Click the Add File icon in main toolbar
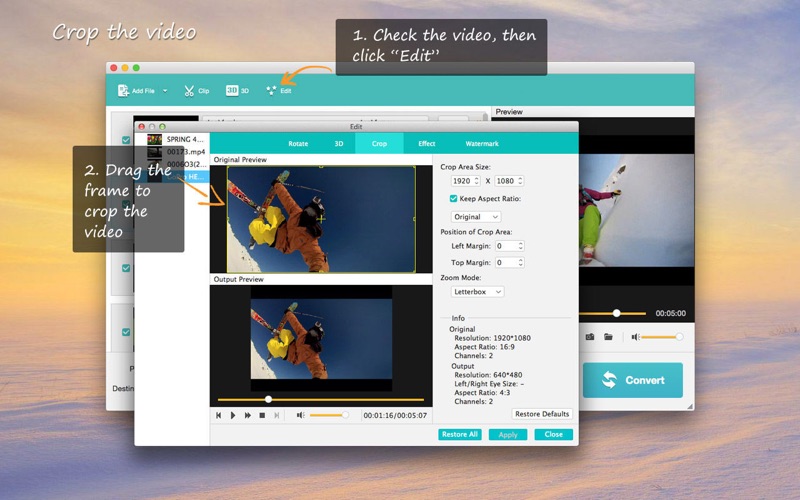The width and height of the screenshot is (800, 500). pyautogui.click(x=123, y=91)
